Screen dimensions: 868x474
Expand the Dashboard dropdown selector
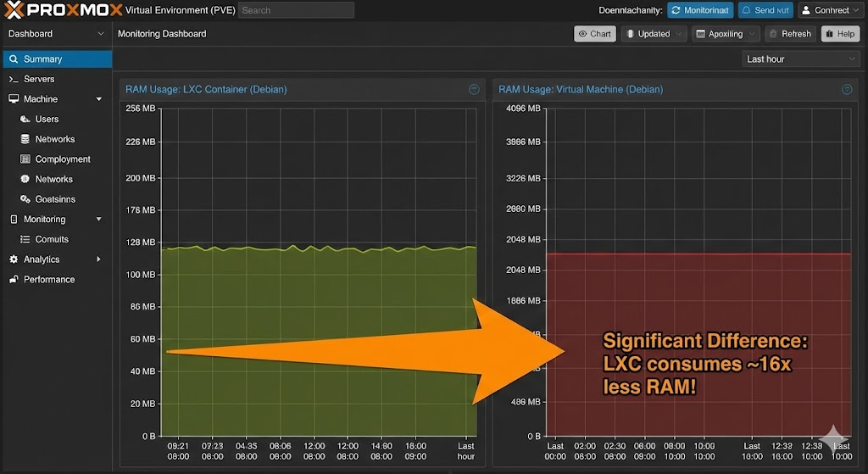tap(55, 34)
